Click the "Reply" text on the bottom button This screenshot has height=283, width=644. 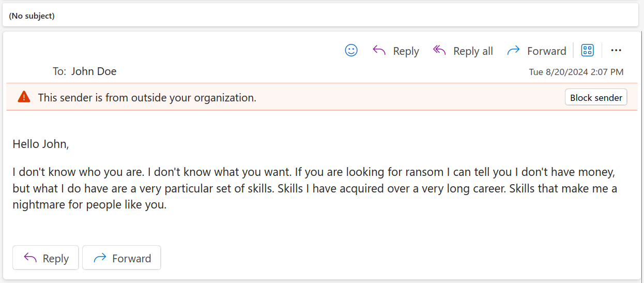click(x=56, y=259)
